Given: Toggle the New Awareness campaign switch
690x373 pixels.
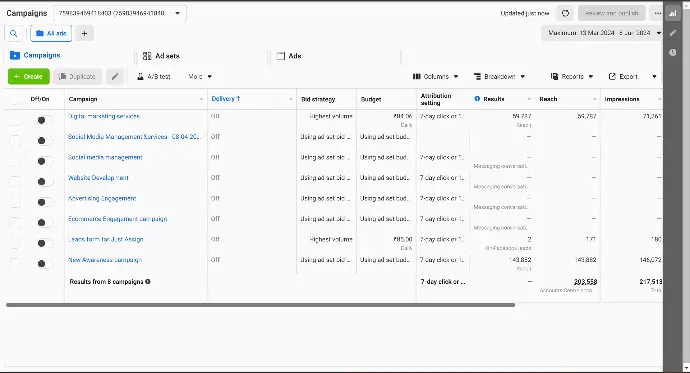Looking at the screenshot, I should coord(44,263).
